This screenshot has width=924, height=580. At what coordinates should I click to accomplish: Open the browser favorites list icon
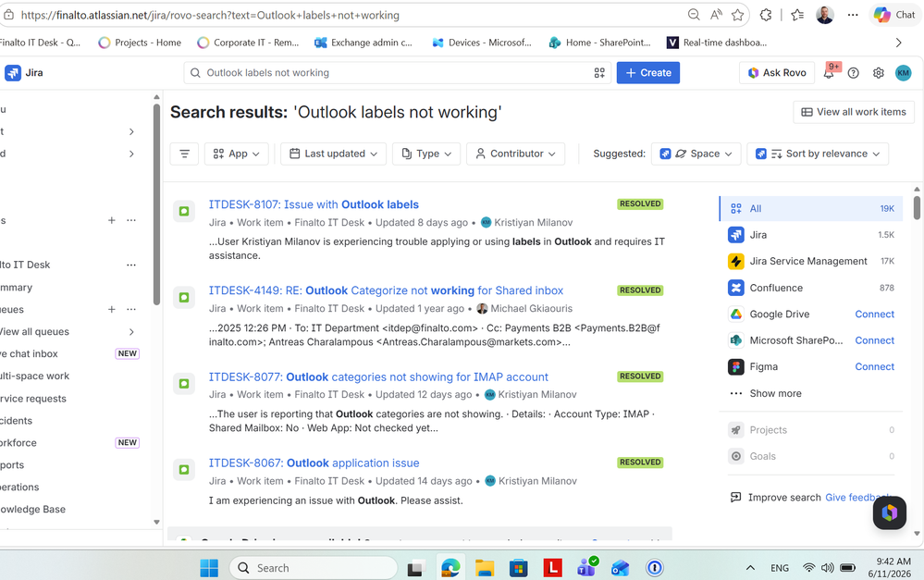(x=797, y=15)
